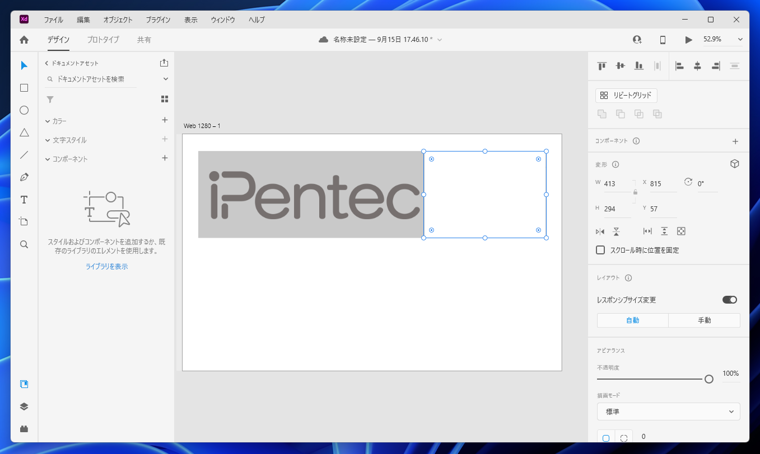Open the ヘルプ menu

tap(256, 20)
